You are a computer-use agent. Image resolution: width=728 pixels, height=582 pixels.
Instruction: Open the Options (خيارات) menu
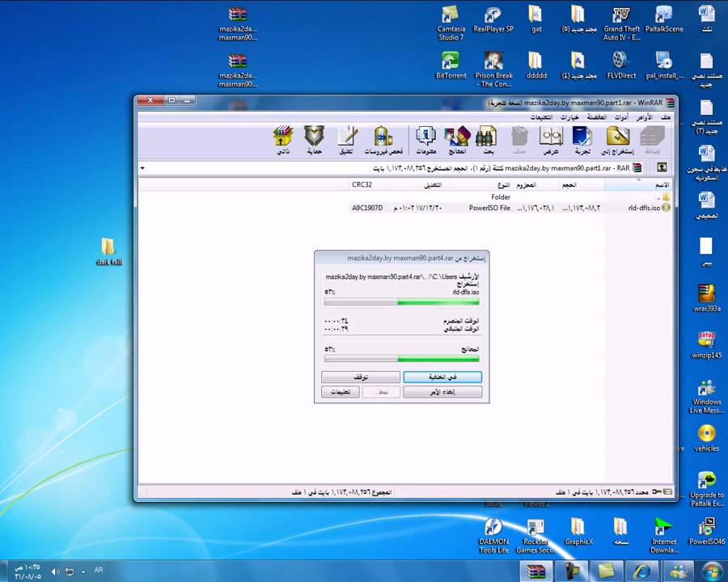[x=569, y=117]
